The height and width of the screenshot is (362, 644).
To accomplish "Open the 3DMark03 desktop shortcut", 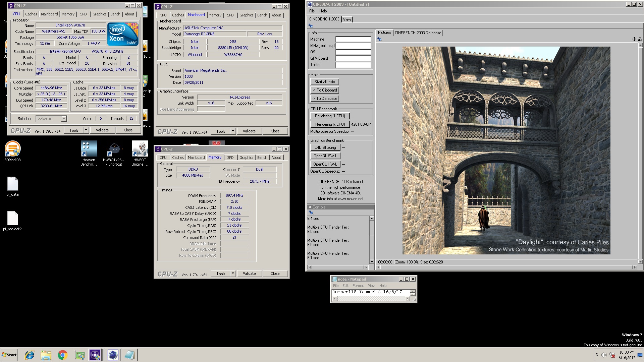I will click(x=12, y=152).
